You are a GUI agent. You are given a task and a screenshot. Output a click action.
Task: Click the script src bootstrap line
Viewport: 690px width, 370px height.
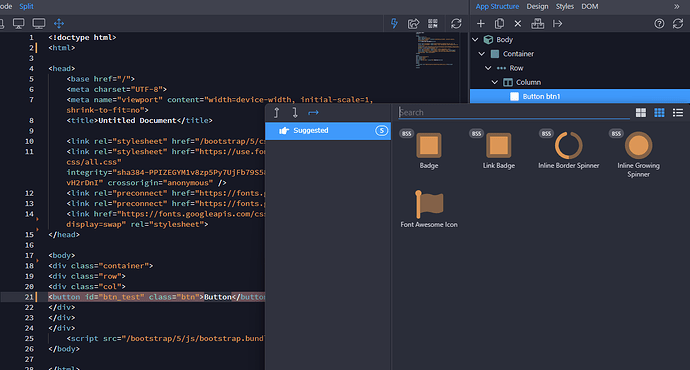[165, 338]
